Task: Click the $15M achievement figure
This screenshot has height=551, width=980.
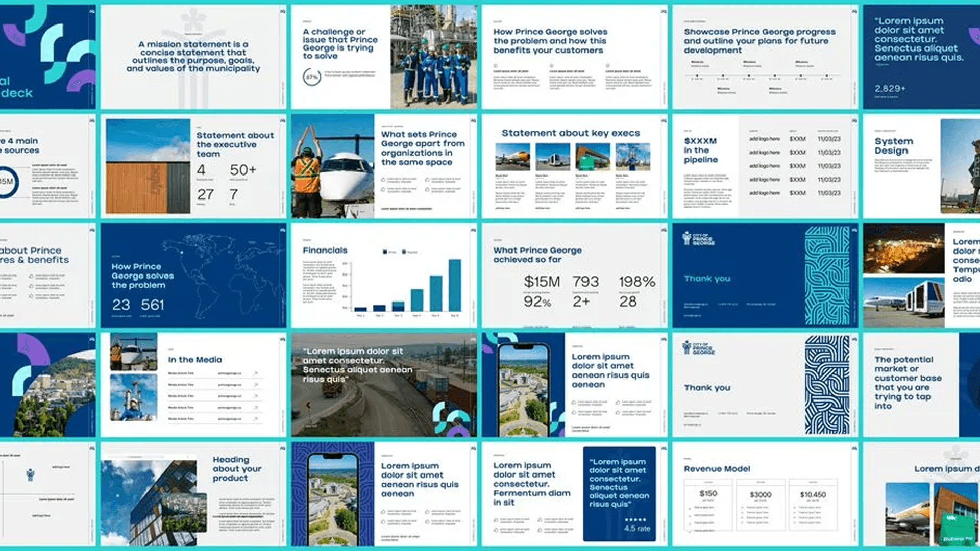Action: click(x=542, y=282)
